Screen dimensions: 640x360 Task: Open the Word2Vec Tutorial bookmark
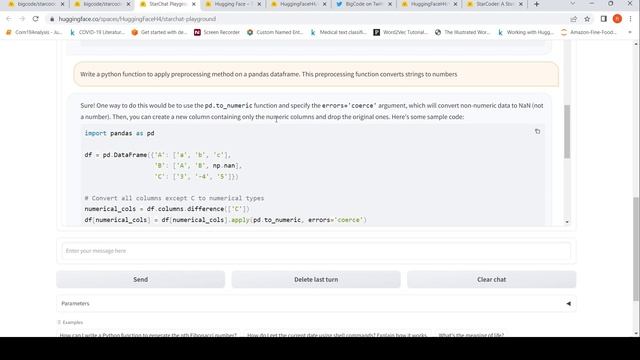400,32
